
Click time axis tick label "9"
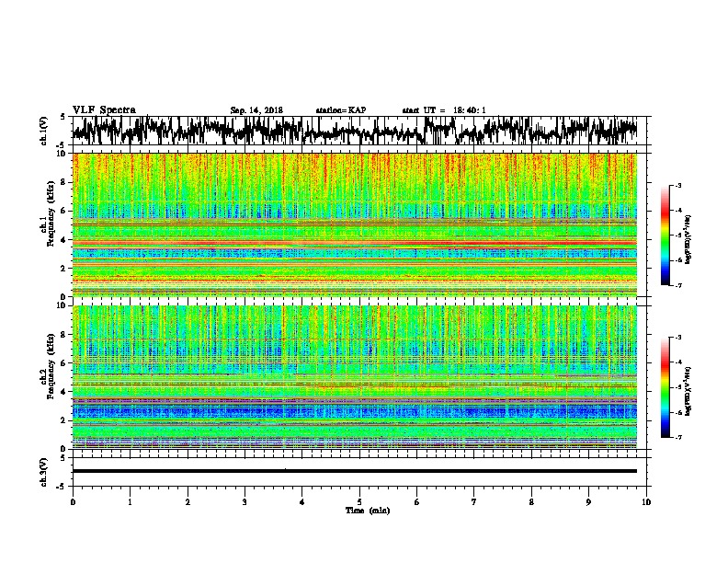588,502
